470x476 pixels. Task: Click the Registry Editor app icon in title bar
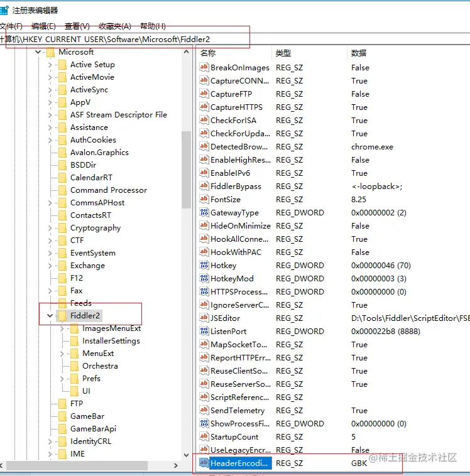coord(4,10)
